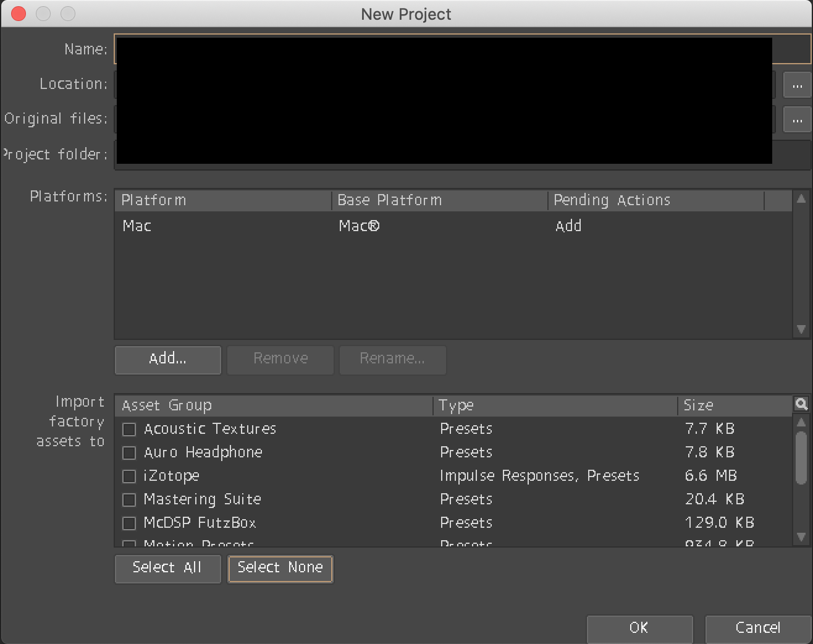This screenshot has height=644, width=813.
Task: Tick the Acoustic Textures checkbox
Action: (129, 430)
